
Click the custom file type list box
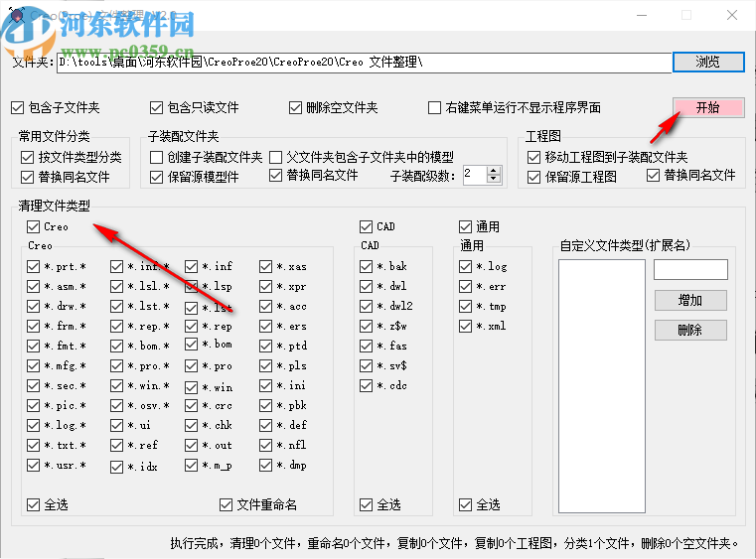click(x=602, y=386)
